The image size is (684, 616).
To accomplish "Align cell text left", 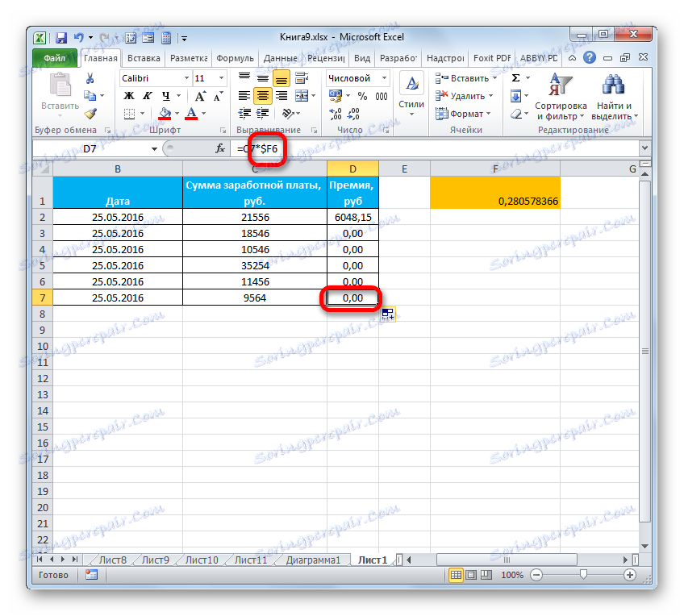I will (244, 95).
